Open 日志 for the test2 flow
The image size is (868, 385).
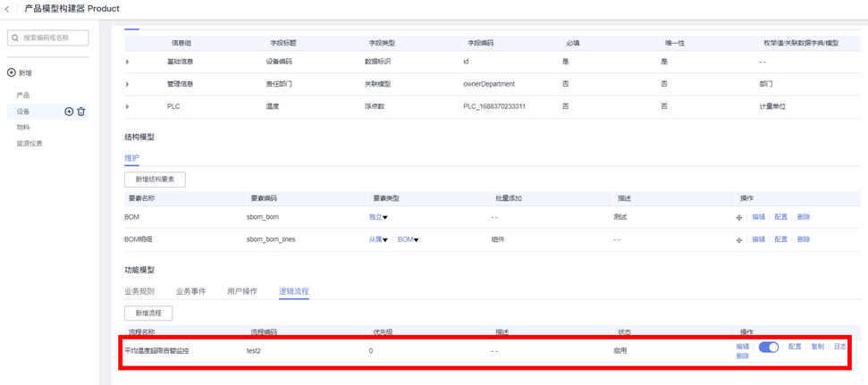(840, 347)
